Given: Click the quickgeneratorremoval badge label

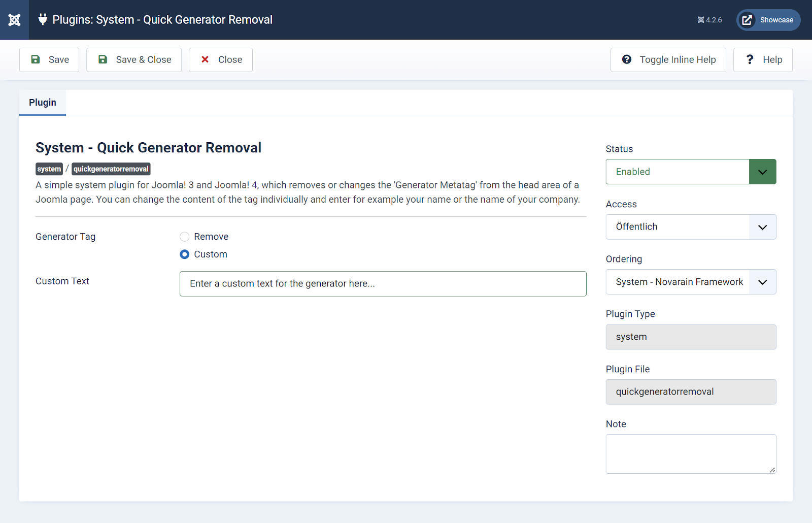Looking at the screenshot, I should pyautogui.click(x=111, y=169).
